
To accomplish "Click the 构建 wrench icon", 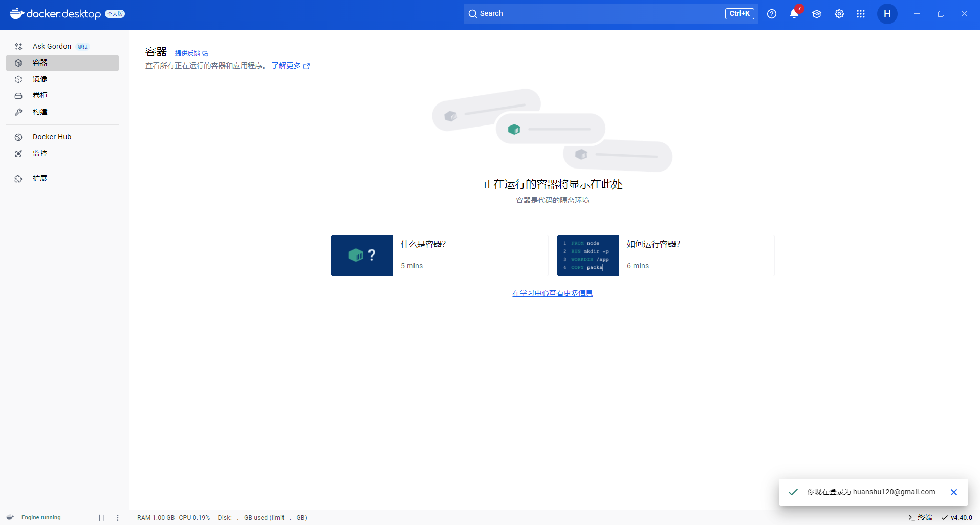I will click(18, 112).
